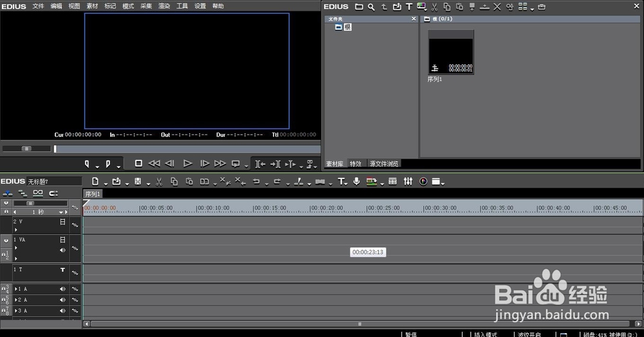Click the rewind button in the player
Screen dimensions: 644x337
pyautogui.click(x=154, y=164)
